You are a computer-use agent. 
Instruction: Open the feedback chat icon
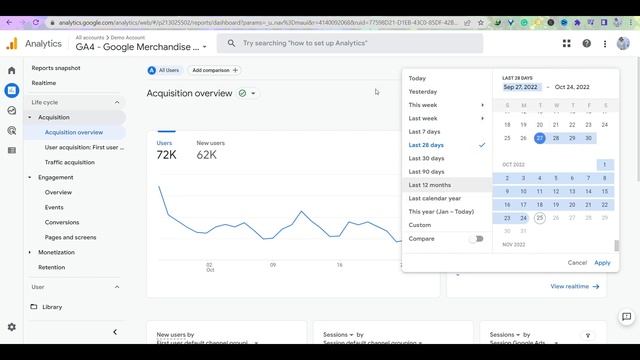pos(627,316)
